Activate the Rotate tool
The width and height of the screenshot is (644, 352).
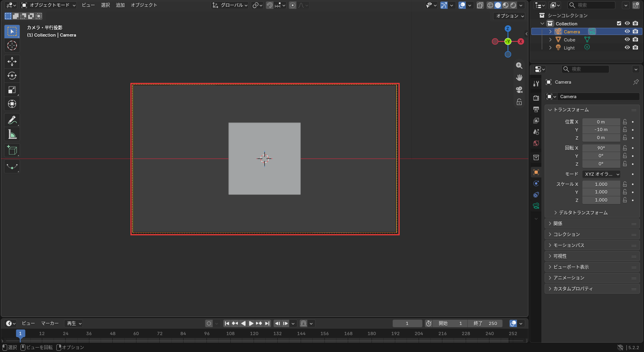coord(12,76)
